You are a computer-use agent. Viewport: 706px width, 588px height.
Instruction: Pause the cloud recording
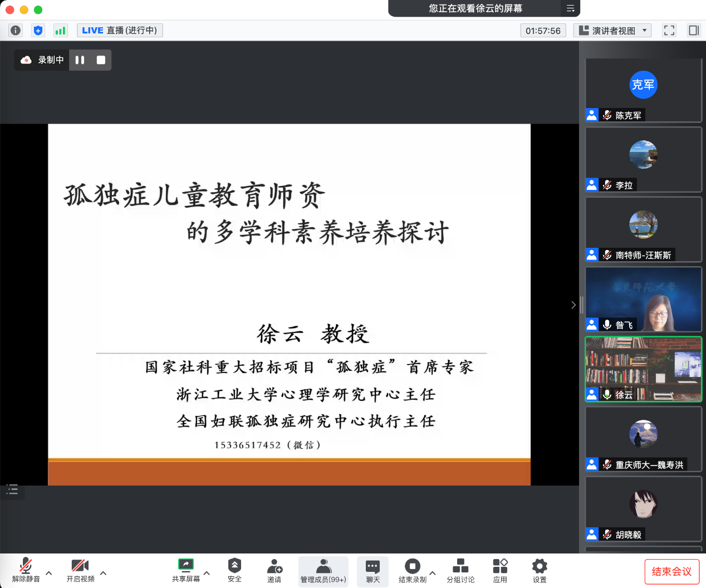pos(80,60)
